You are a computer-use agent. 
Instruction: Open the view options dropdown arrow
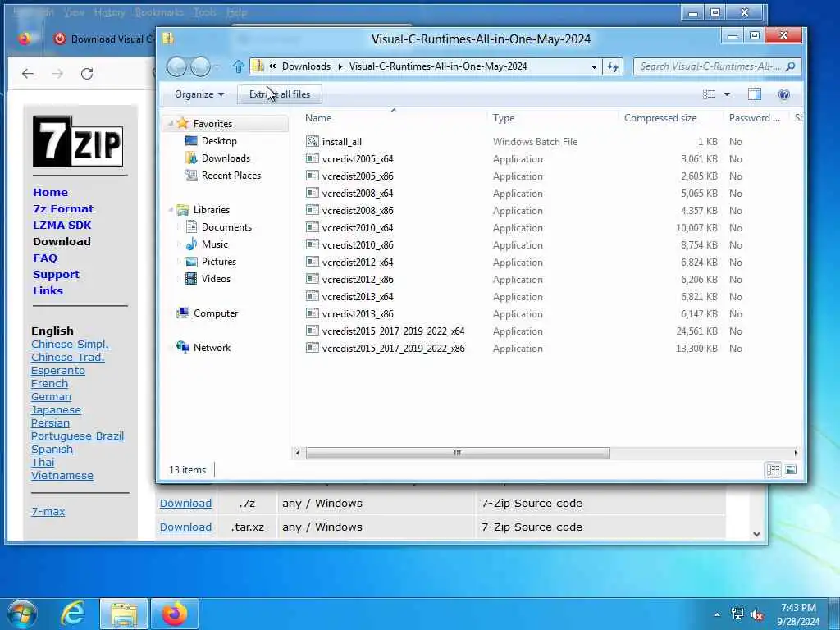[x=727, y=94]
